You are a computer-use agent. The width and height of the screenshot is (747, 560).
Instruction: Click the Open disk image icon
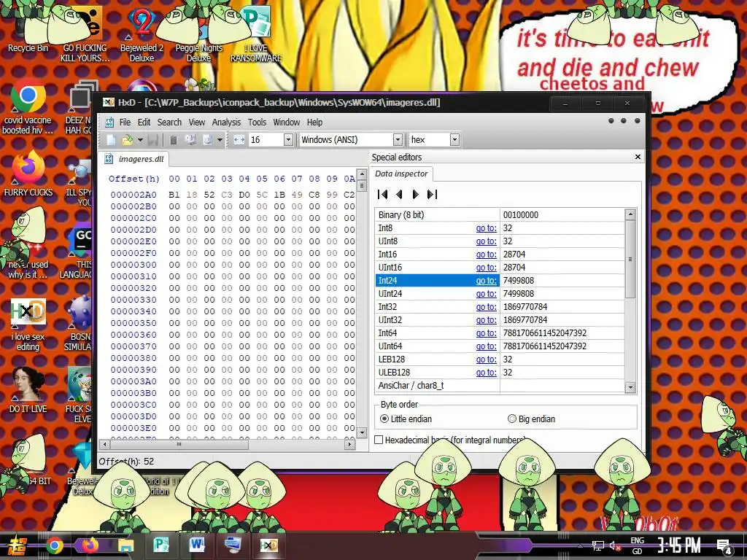click(x=208, y=139)
